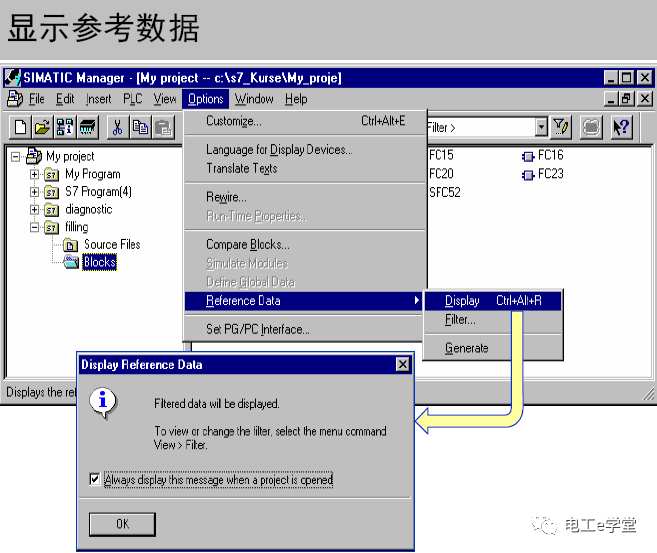Click the S7 icon beside S7 Program(4)

[x=52, y=192]
